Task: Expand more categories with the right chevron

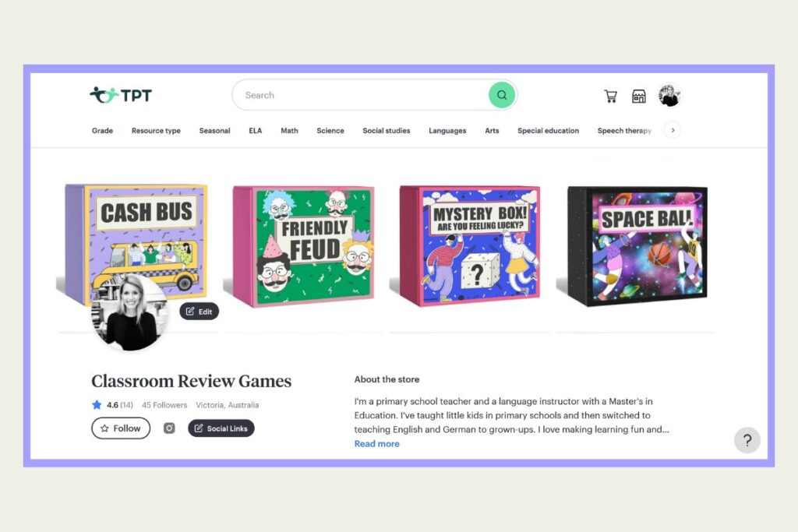Action: [x=673, y=130]
